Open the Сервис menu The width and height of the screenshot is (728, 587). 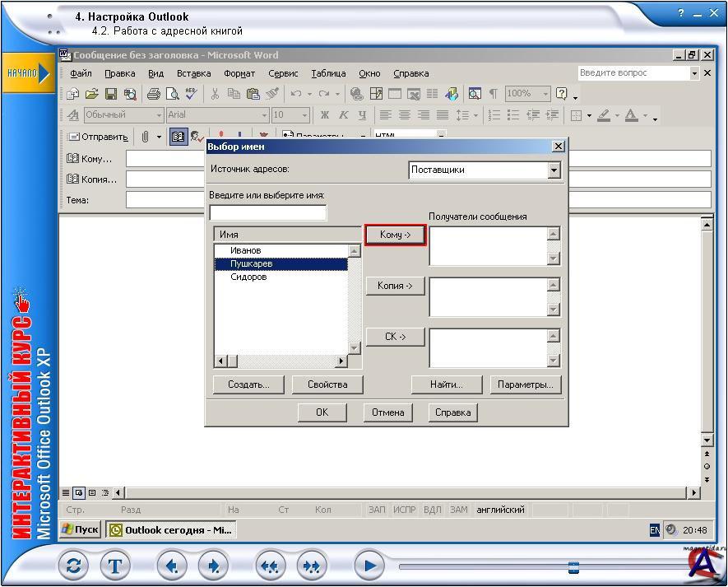pyautogui.click(x=283, y=73)
